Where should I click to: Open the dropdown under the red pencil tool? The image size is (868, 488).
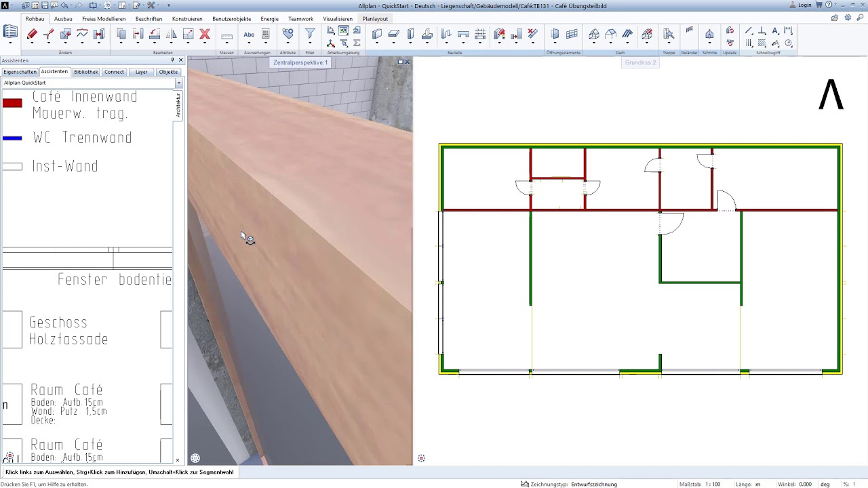[32, 44]
